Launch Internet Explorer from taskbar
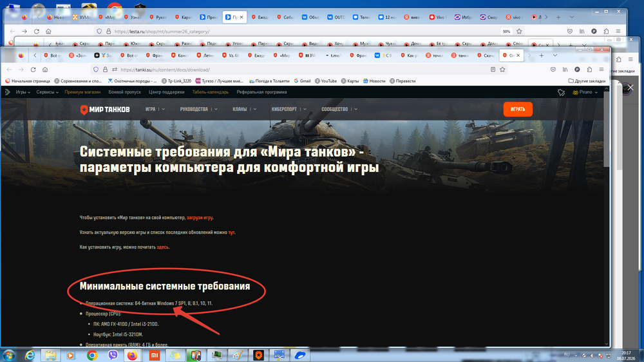 click(x=30, y=356)
